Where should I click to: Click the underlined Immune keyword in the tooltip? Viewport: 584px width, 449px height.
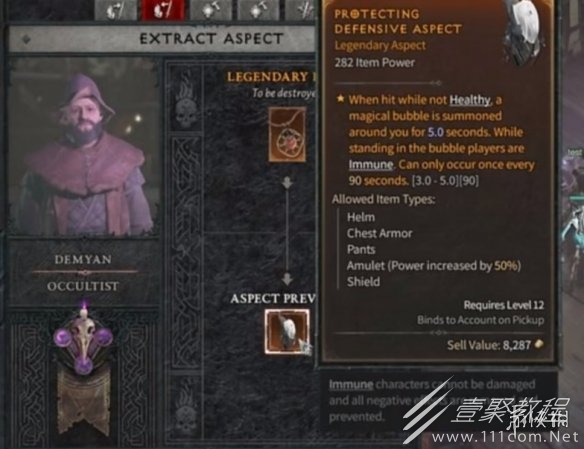tap(371, 165)
